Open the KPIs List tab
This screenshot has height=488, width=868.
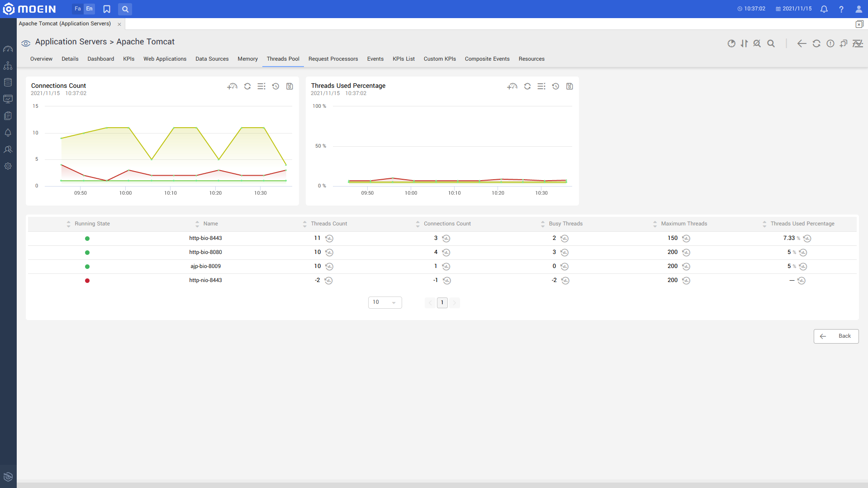(404, 59)
